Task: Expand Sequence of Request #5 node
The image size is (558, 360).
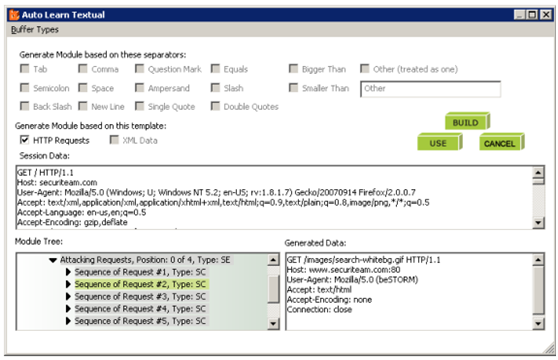Action: pos(68,321)
